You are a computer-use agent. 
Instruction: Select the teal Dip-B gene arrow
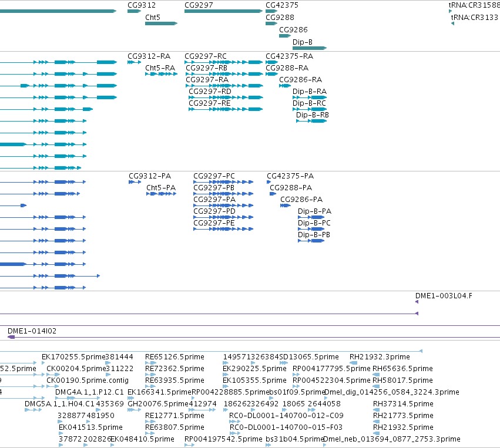pyautogui.click(x=309, y=48)
